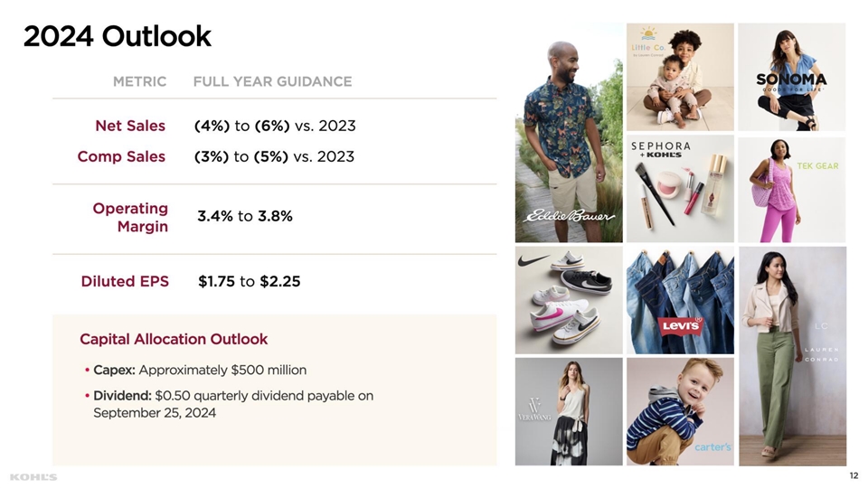The image size is (868, 488).
Task: Click the Sephora + Kohl's logo
Action: [660, 149]
